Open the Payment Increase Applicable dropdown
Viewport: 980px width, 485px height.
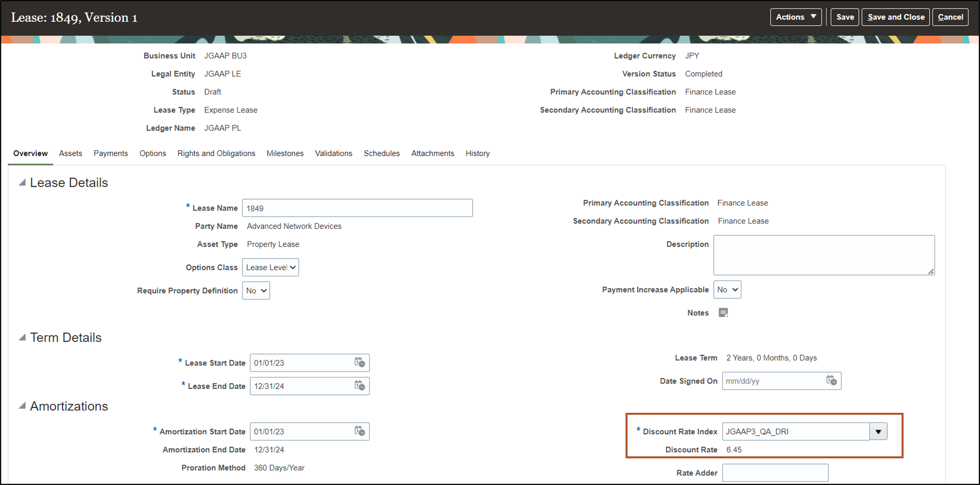coord(727,289)
